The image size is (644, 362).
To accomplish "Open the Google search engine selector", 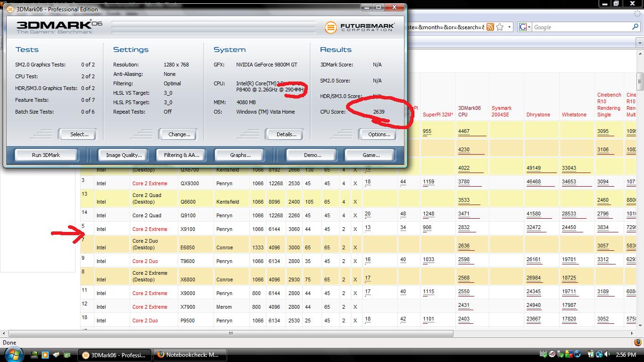I will pyautogui.click(x=525, y=27).
